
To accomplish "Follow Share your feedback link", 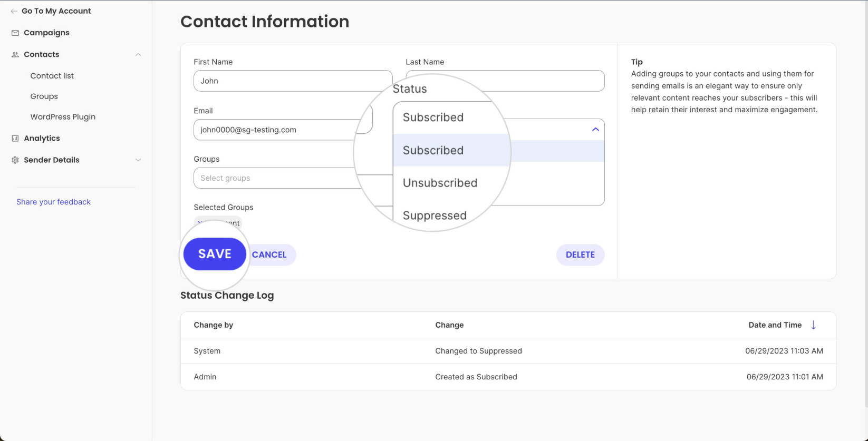I will [53, 202].
